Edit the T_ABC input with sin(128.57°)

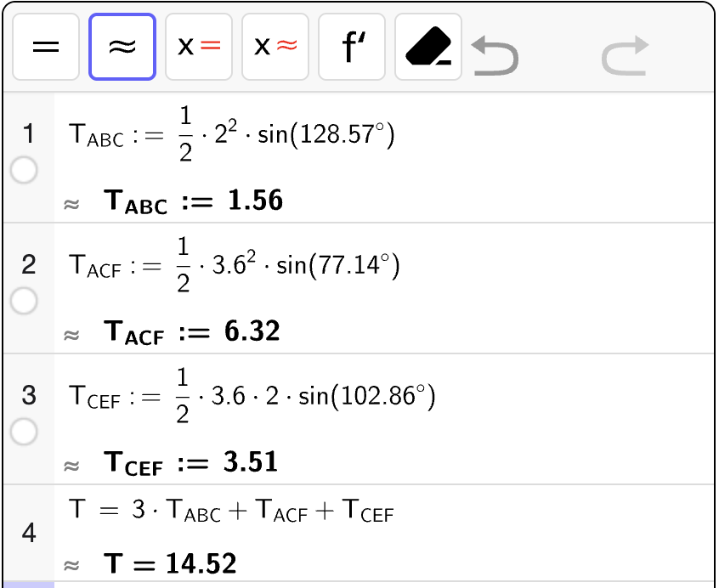tap(231, 134)
